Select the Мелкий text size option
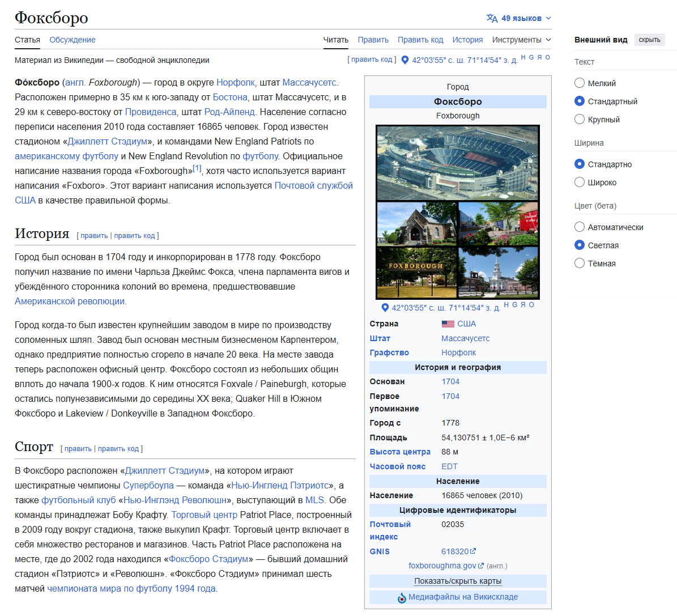Viewport: 677px width, 616px height. coord(580,83)
